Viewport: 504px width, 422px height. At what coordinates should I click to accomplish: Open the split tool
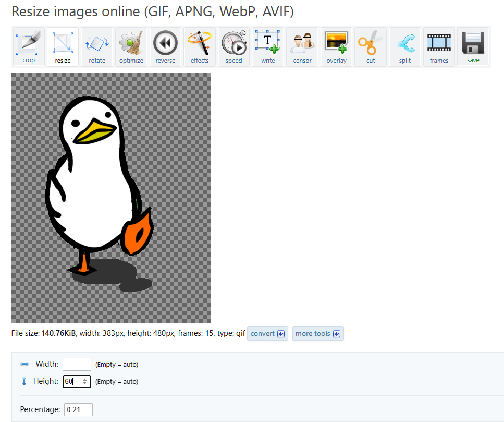click(x=404, y=47)
